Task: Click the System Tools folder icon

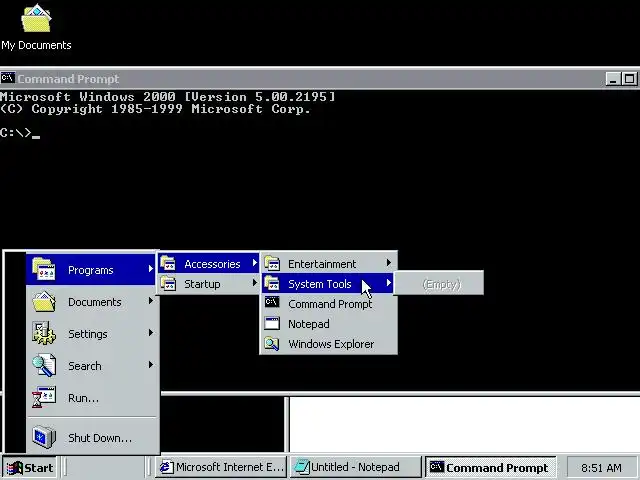Action: tap(272, 283)
